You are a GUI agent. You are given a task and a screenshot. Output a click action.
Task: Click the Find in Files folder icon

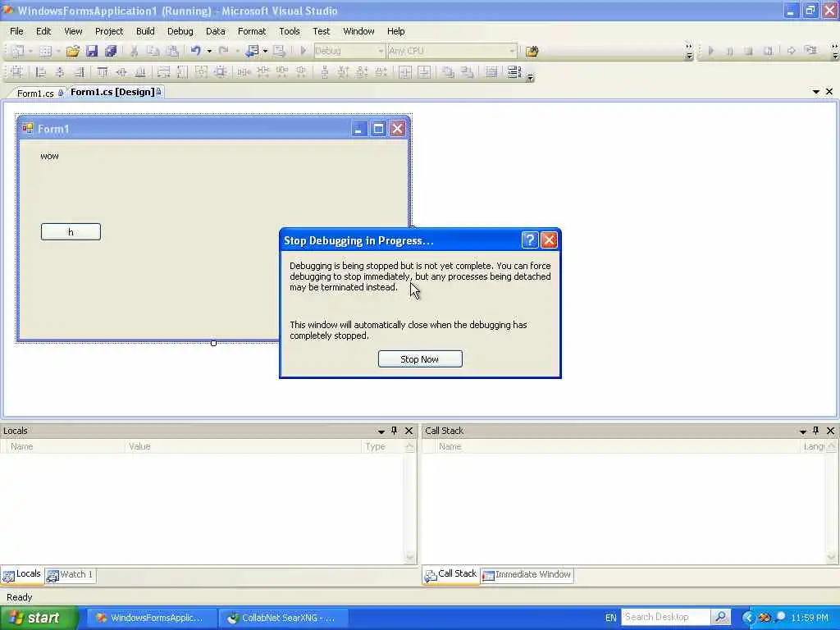532,51
